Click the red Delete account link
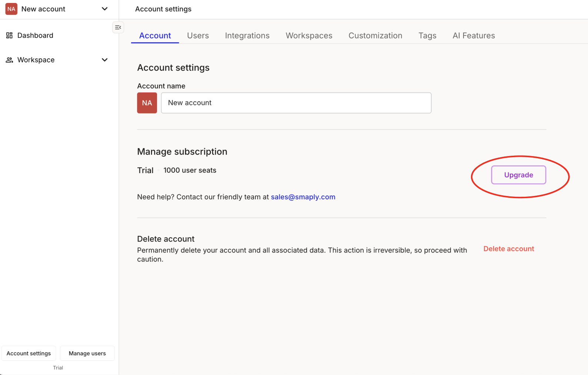The height and width of the screenshot is (375, 588). (508, 249)
